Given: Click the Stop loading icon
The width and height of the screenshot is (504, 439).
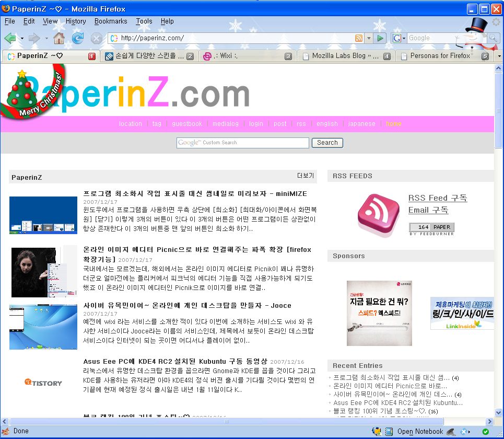Looking at the screenshot, I should [96, 39].
